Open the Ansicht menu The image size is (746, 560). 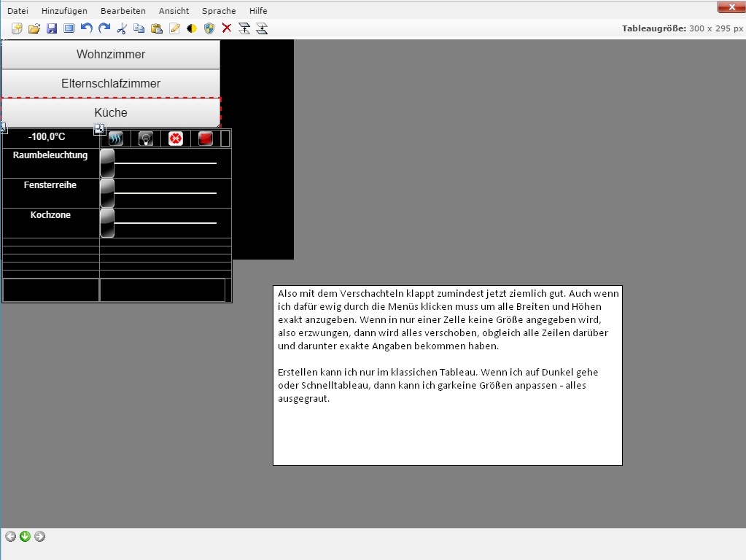pos(174,11)
